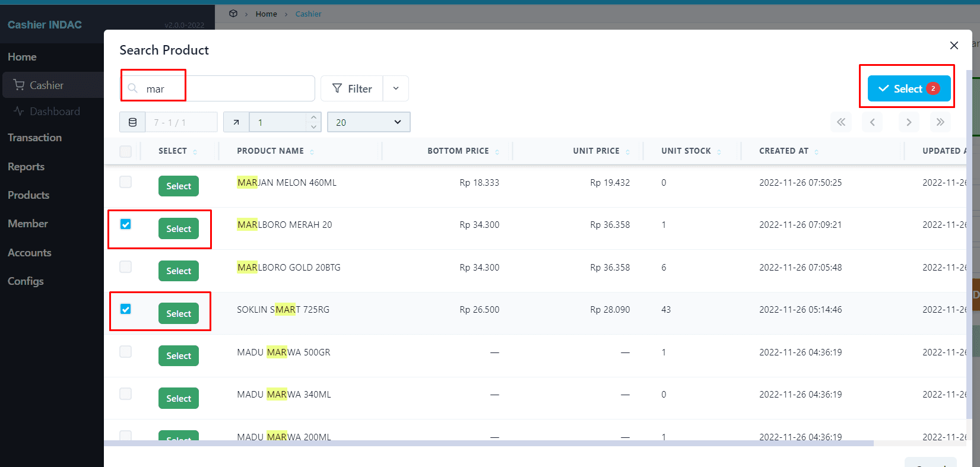The image size is (980, 467).
Task: Click the Filter button
Action: tap(352, 88)
